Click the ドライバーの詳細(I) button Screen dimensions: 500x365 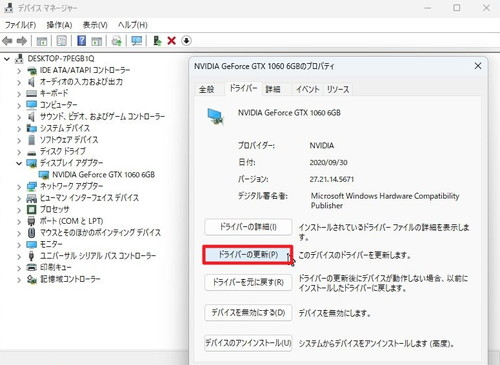248,227
